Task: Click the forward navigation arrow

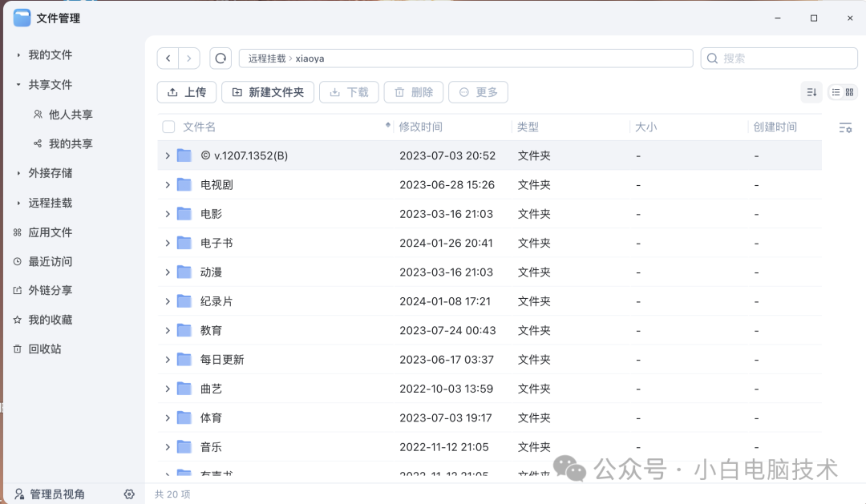Action: [x=188, y=58]
